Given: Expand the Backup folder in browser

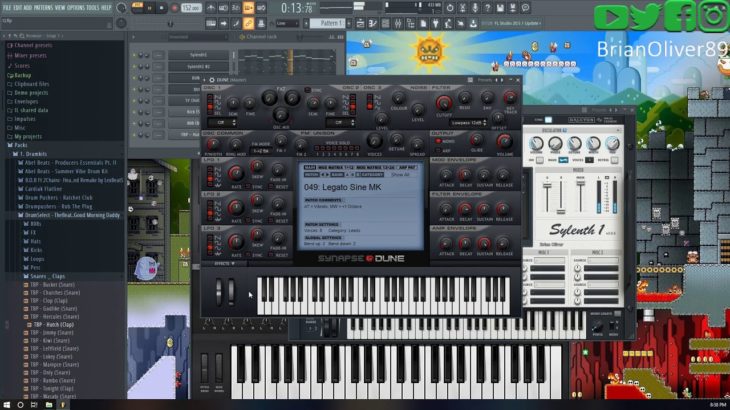Looking at the screenshot, I should click(x=22, y=75).
